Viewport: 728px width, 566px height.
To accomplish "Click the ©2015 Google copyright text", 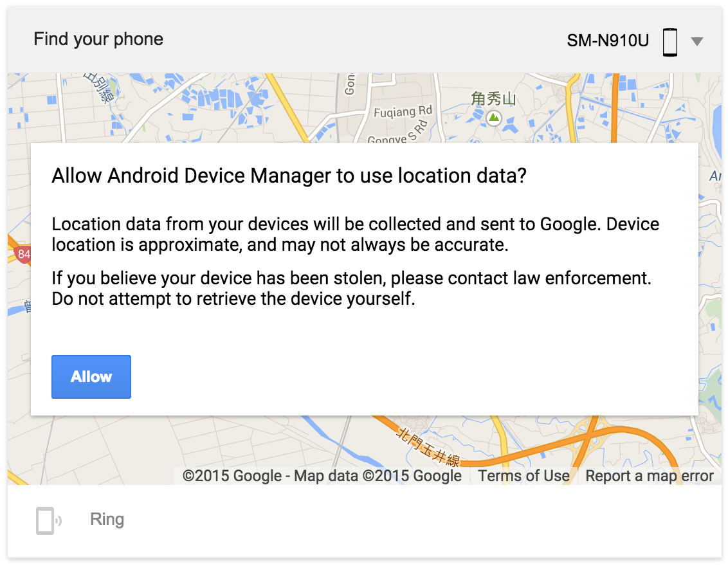I will pos(232,476).
